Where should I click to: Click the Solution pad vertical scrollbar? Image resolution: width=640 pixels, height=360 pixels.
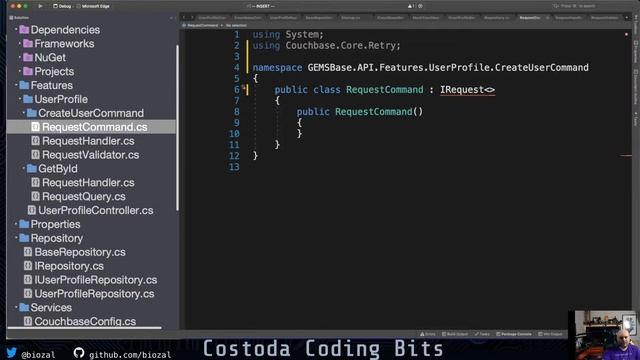[x=177, y=128]
